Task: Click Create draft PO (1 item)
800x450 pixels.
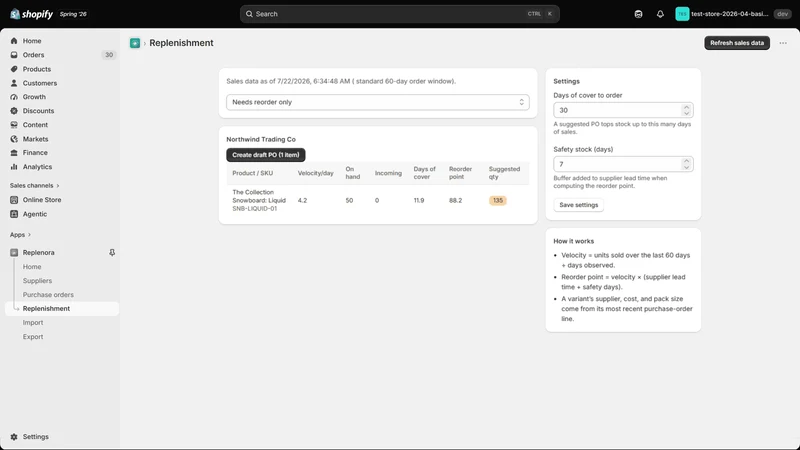Action: coord(266,155)
